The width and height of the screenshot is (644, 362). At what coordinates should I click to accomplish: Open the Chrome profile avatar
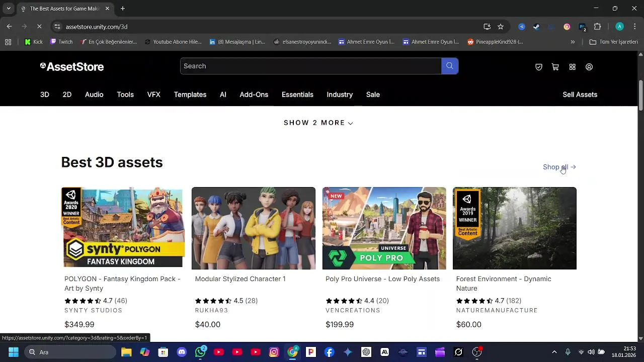click(620, 27)
